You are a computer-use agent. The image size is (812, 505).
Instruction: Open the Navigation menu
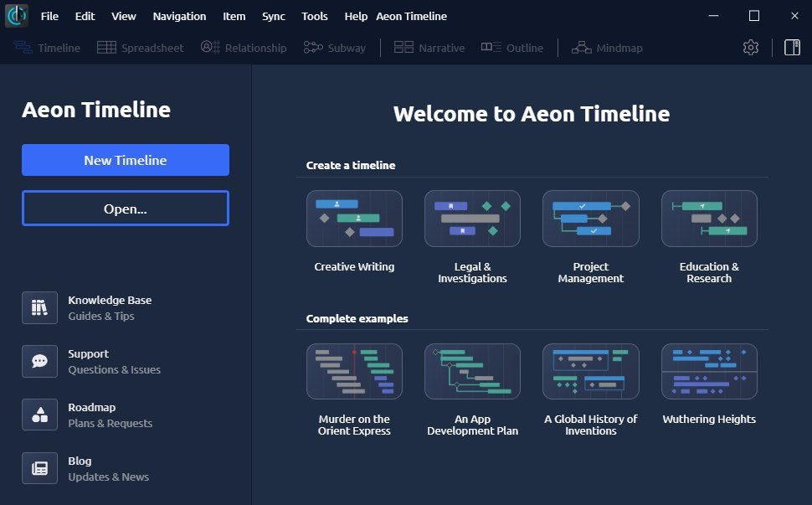point(178,16)
